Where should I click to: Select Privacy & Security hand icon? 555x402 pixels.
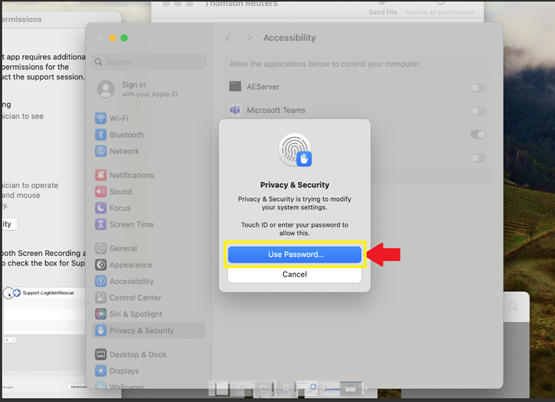(101, 331)
